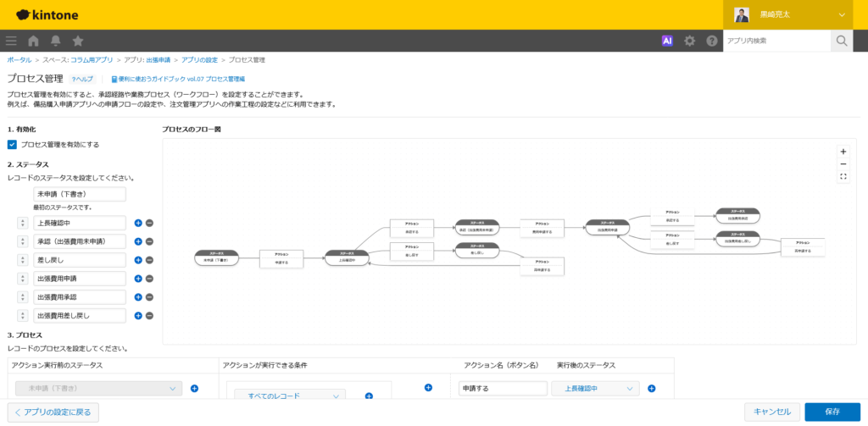Viewport: 868px width, 426px height.
Task: Edit the 承認（出張費用未申請） status field
Action: tap(80, 241)
